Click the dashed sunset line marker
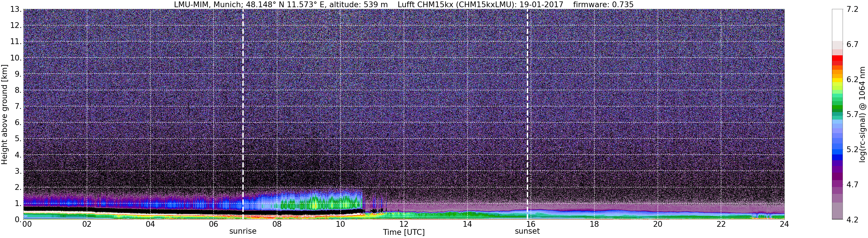Viewport: 868px width, 238px height. point(527,114)
